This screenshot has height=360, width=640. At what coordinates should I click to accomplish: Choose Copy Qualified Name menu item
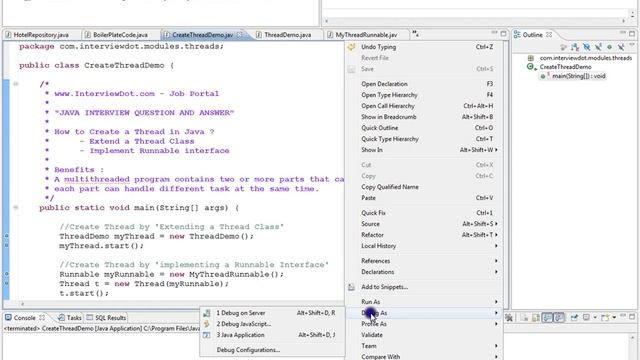point(424,187)
